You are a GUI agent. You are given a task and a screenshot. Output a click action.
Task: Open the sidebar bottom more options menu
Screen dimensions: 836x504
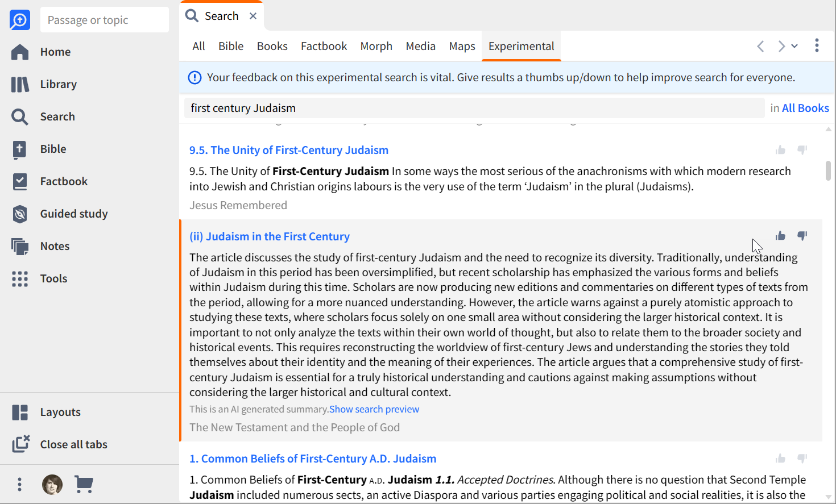pyautogui.click(x=20, y=484)
